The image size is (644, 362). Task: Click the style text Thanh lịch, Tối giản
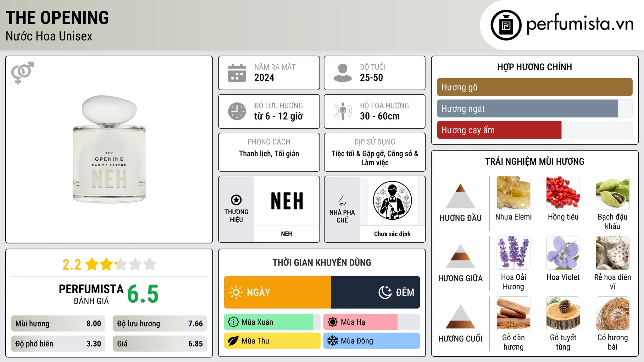(269, 154)
